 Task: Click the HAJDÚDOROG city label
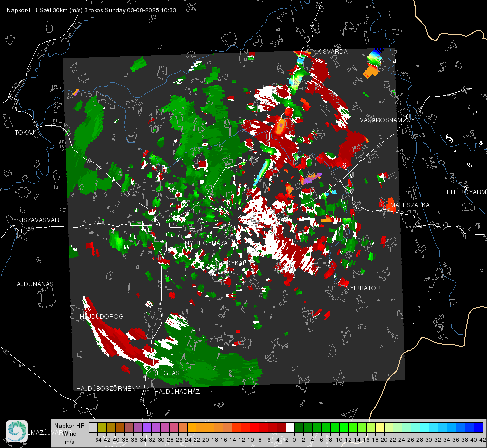pyautogui.click(x=101, y=317)
